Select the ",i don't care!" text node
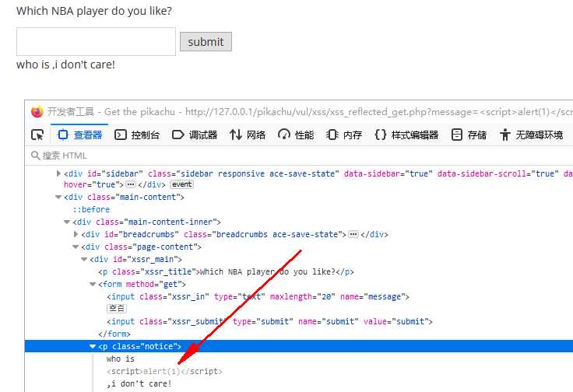 tap(139, 383)
